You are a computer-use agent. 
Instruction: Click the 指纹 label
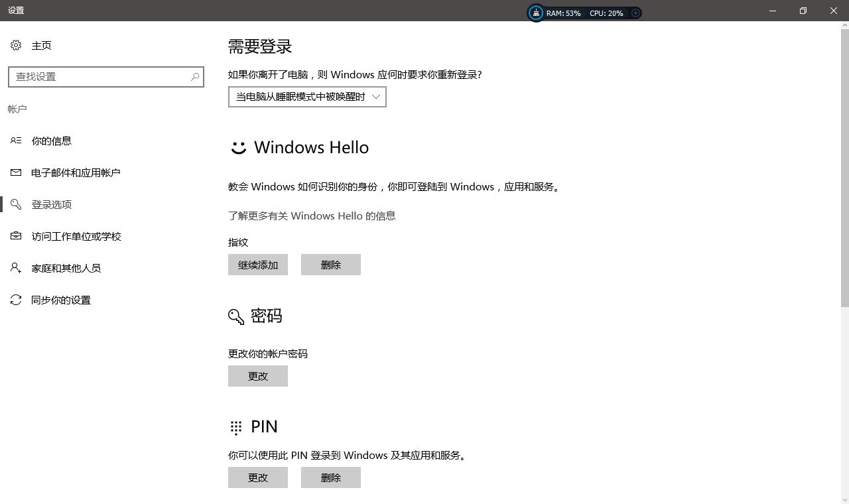point(238,242)
